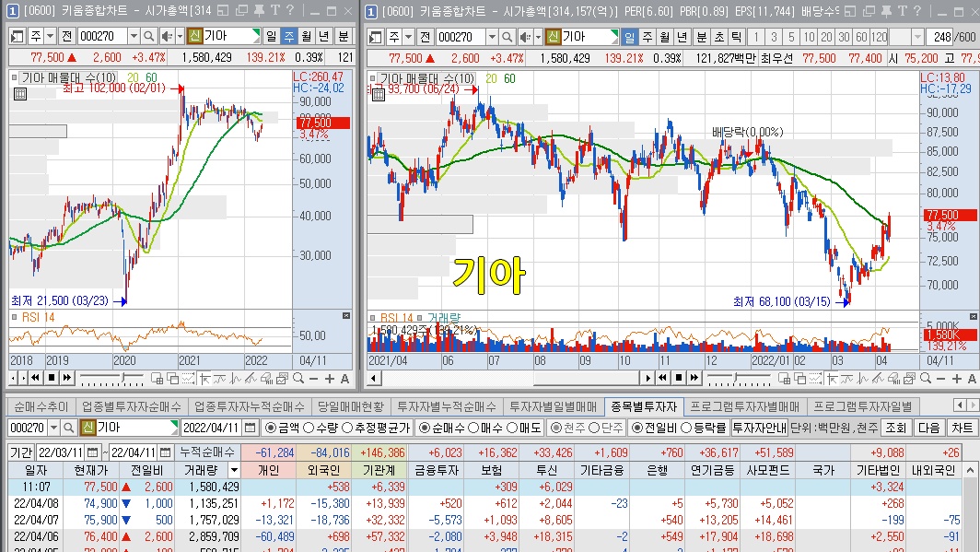
Task: Click the zoom magnifier tool under the left chart
Action: coord(298,378)
